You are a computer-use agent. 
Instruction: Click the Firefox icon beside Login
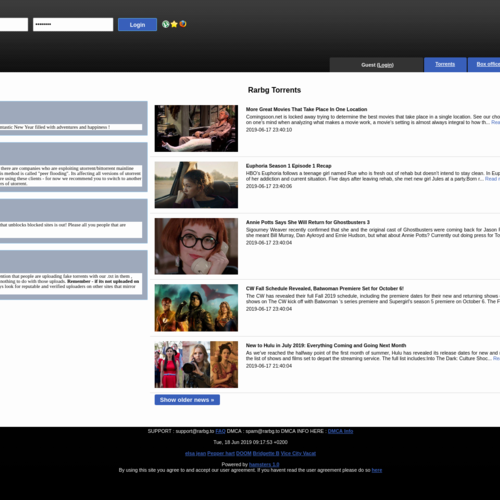183,24
